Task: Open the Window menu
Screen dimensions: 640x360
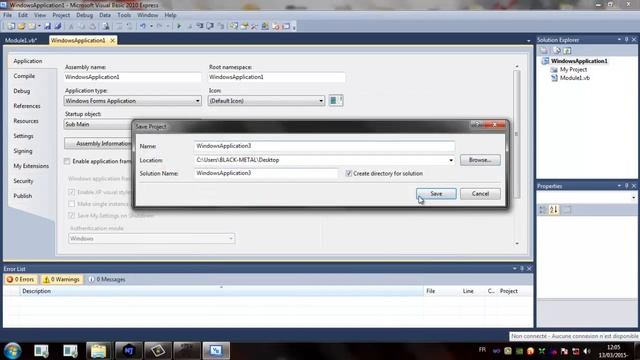Action: pyautogui.click(x=148, y=15)
